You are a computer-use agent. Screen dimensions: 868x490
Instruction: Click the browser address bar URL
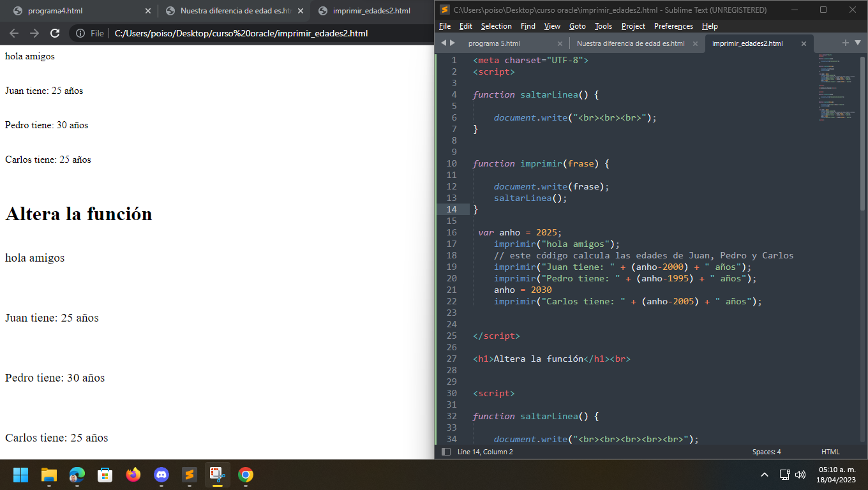pos(241,33)
